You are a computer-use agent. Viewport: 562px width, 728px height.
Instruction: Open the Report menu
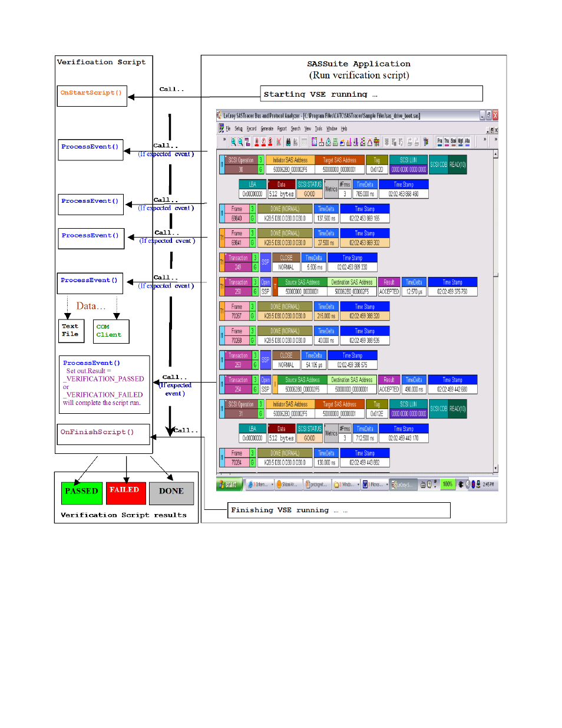click(x=282, y=129)
